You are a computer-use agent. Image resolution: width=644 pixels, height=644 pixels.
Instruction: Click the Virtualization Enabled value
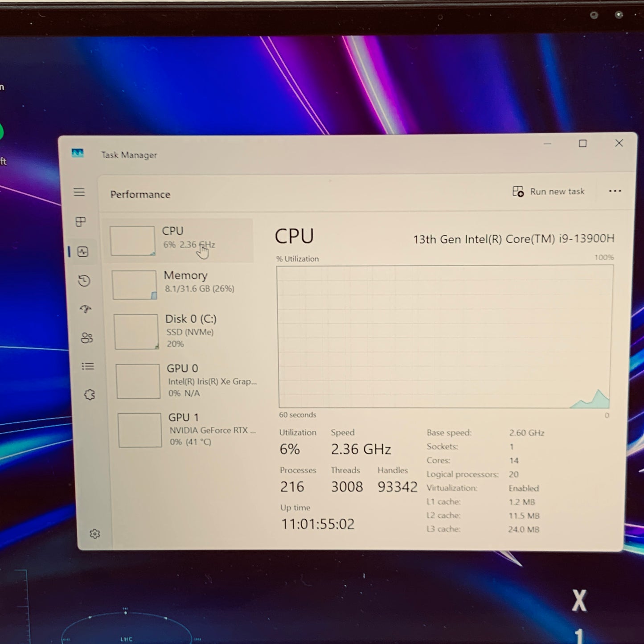click(x=524, y=488)
